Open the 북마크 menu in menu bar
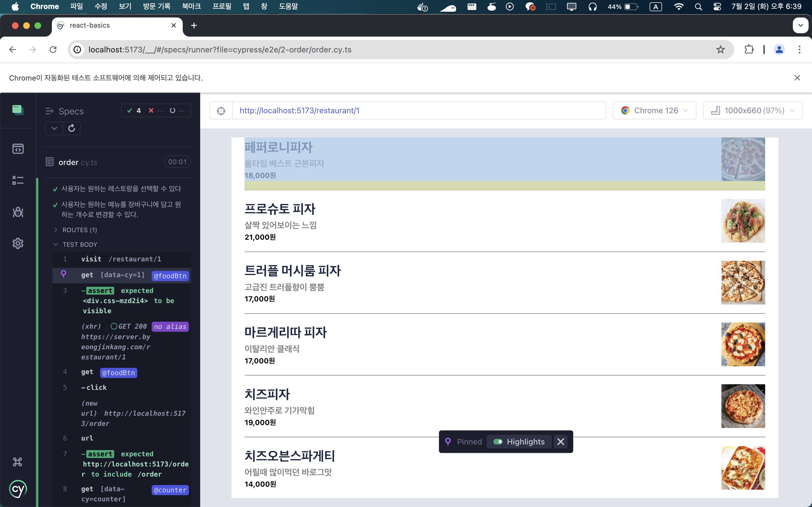The image size is (812, 507). [191, 6]
